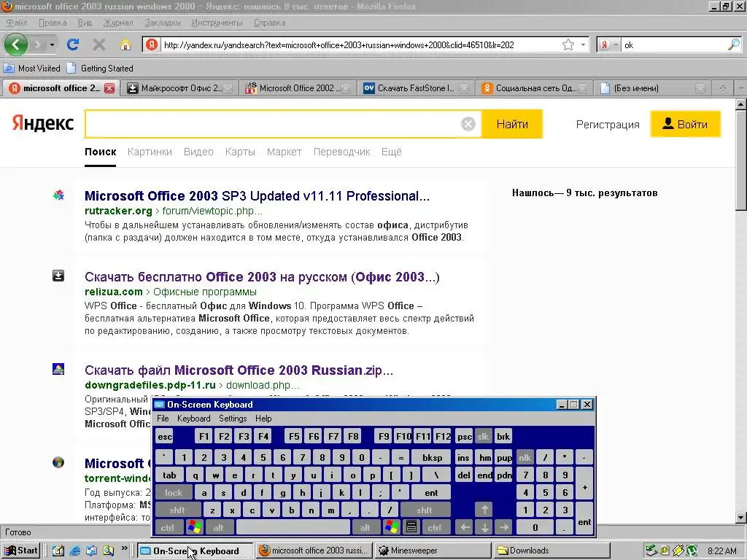Click the Windows logo key on keyboard left
This screenshot has height=560, width=747.
(195, 527)
